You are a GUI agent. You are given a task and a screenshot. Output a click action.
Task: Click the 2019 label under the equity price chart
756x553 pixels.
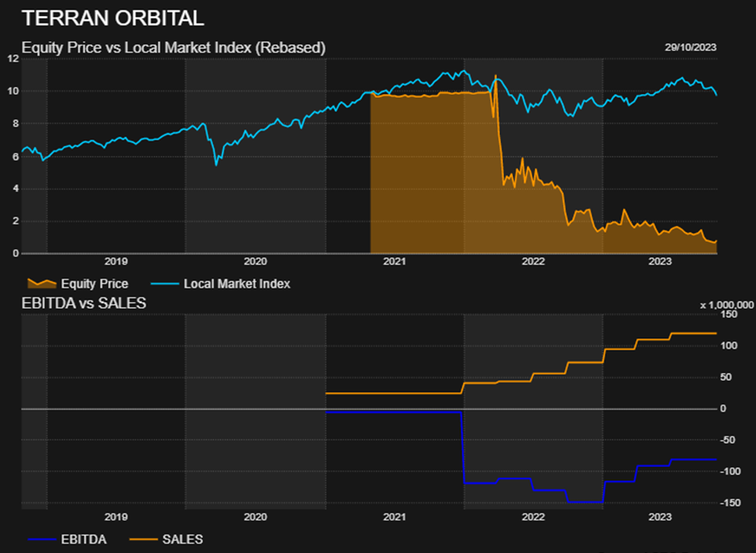pos(116,261)
